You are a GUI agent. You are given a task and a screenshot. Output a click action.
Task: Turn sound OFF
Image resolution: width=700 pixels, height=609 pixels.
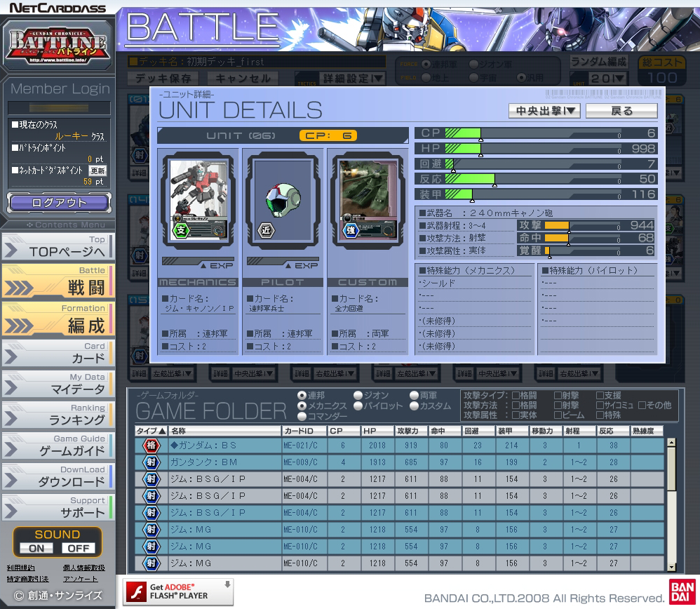coord(78,548)
